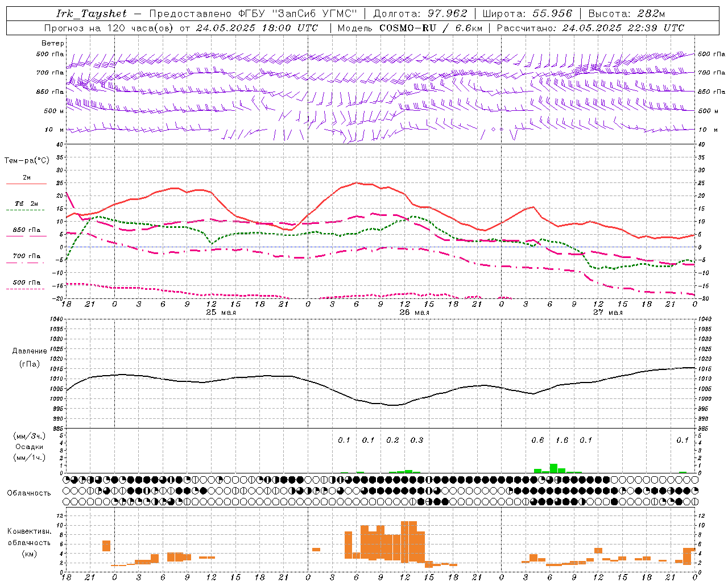728x582 pixels.
Task: Click the Долгота: 97.962 value
Action: click(x=420, y=14)
